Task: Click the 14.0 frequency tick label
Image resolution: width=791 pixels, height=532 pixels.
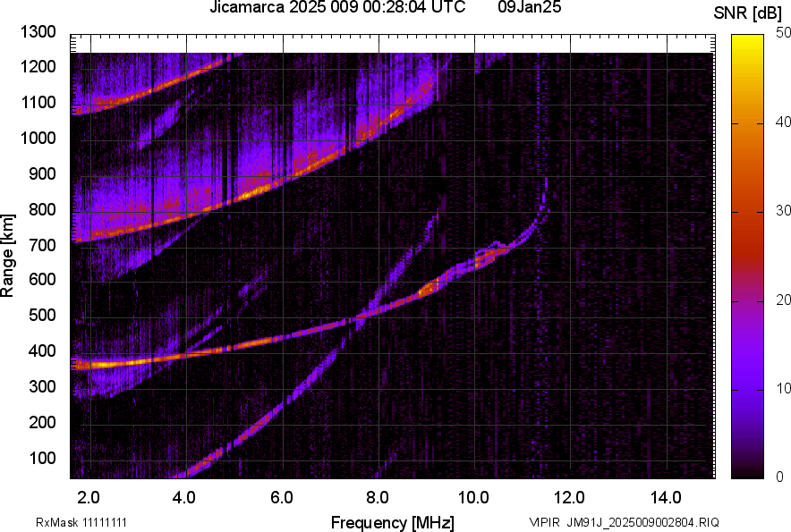Action: click(667, 498)
